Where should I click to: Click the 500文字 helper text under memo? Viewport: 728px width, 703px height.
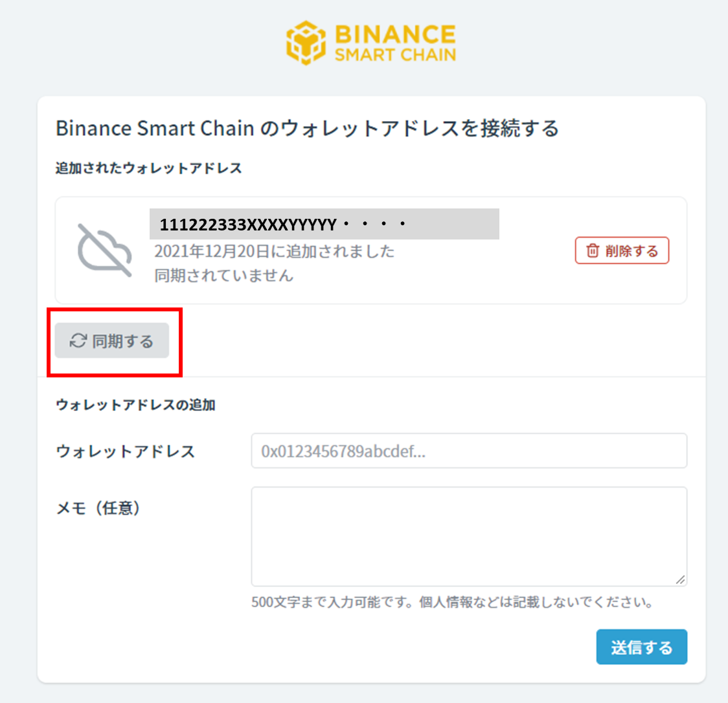(452, 602)
